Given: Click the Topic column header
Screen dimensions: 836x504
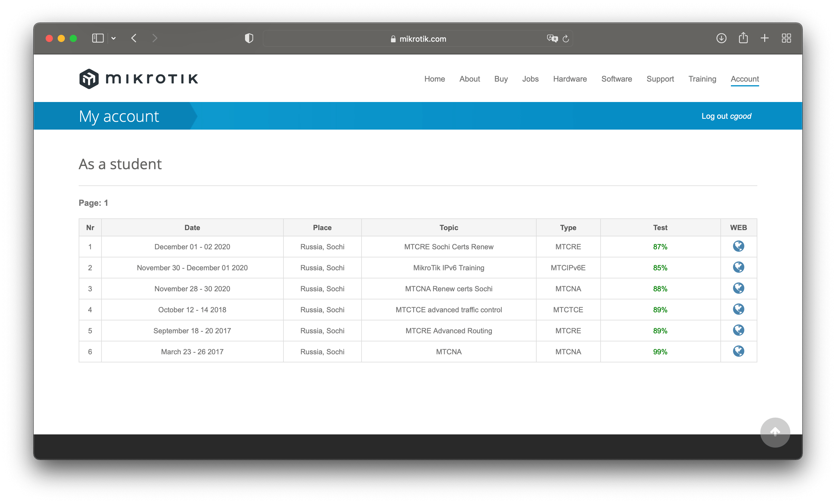Looking at the screenshot, I should [449, 228].
